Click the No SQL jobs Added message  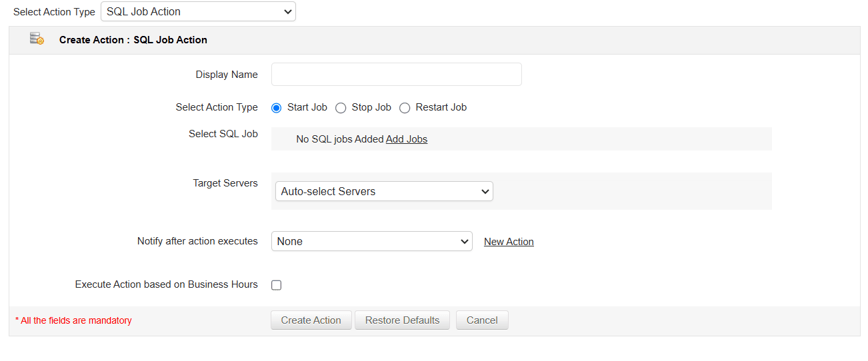click(339, 139)
